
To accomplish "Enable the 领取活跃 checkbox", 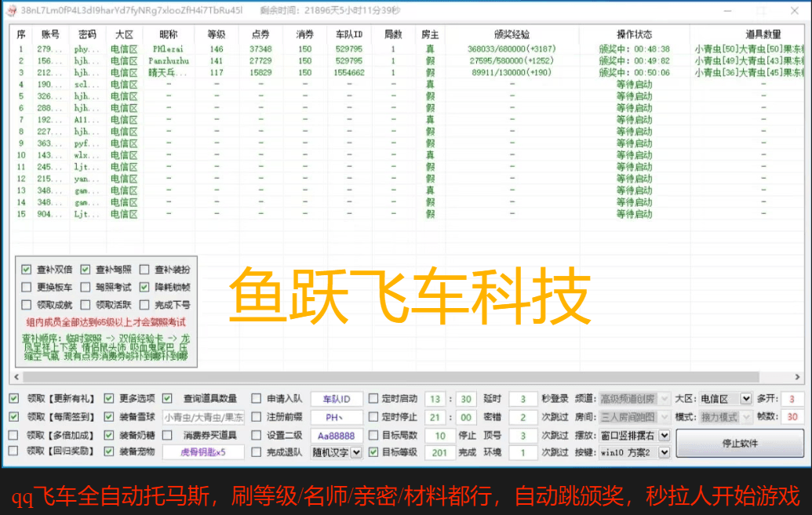I will pos(86,304).
